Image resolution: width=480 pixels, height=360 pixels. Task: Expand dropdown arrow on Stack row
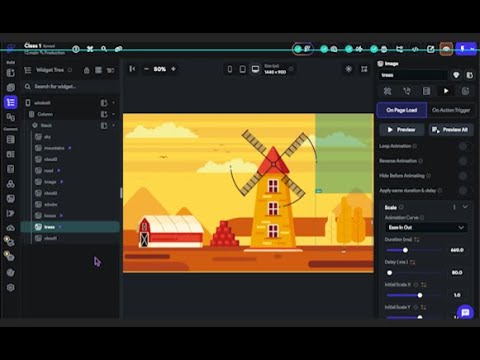tap(113, 125)
